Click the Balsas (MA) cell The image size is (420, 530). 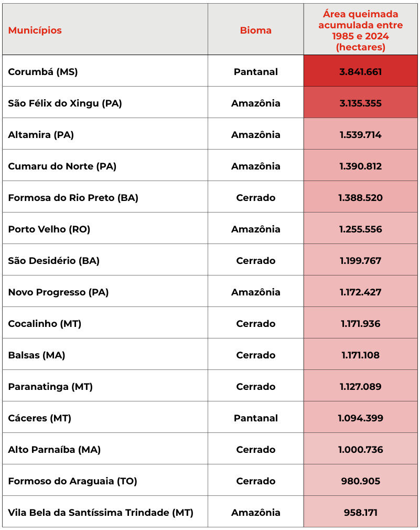tap(37, 355)
